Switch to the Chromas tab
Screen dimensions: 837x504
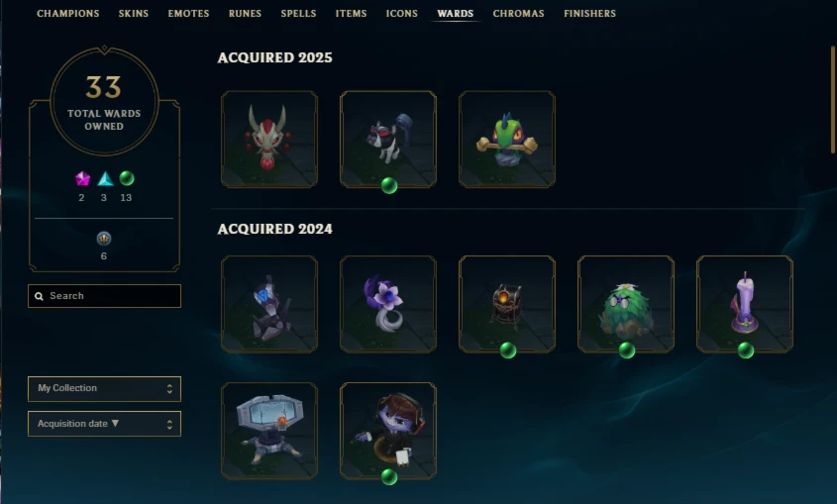[x=518, y=13]
